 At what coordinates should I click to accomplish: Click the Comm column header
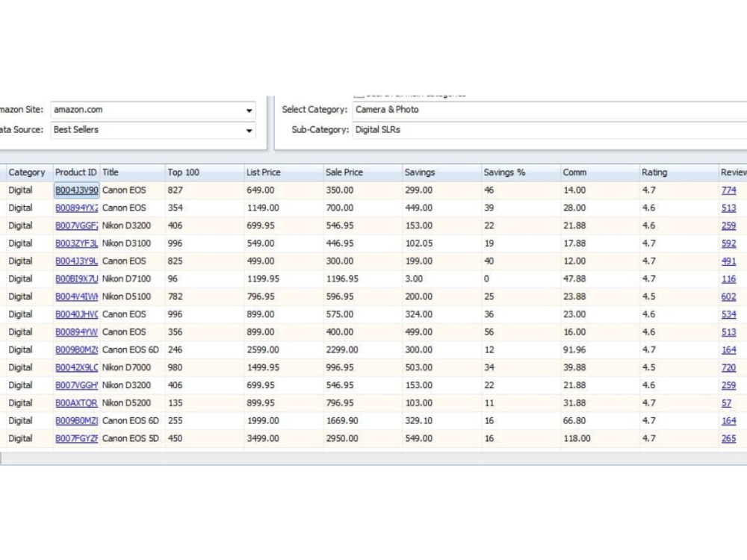coord(600,172)
